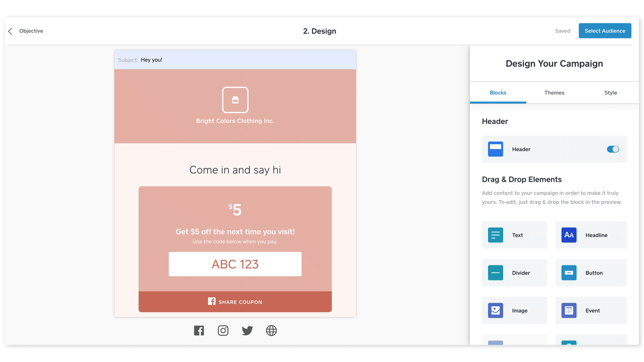Click the Share Coupon button
The width and height of the screenshot is (644, 362).
(235, 302)
